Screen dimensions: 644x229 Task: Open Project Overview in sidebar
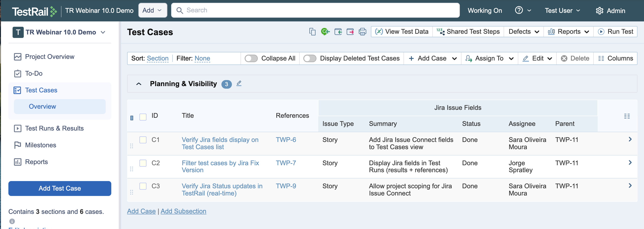pos(50,57)
